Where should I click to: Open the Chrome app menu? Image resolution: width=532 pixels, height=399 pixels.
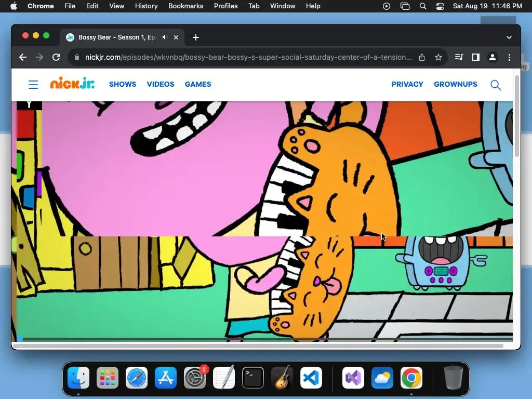click(41, 6)
